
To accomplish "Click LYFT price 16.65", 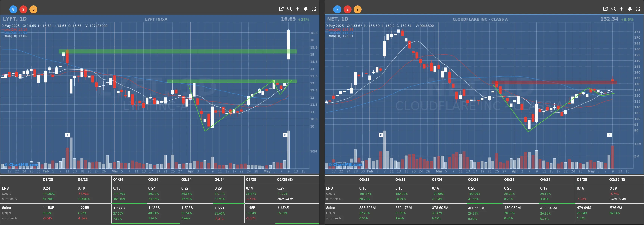I will [x=288, y=19].
